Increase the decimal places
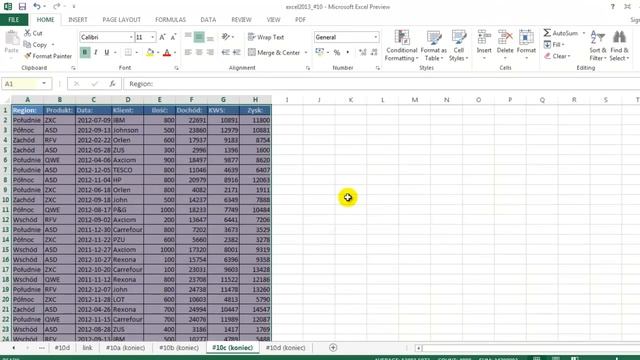 pos(362,52)
